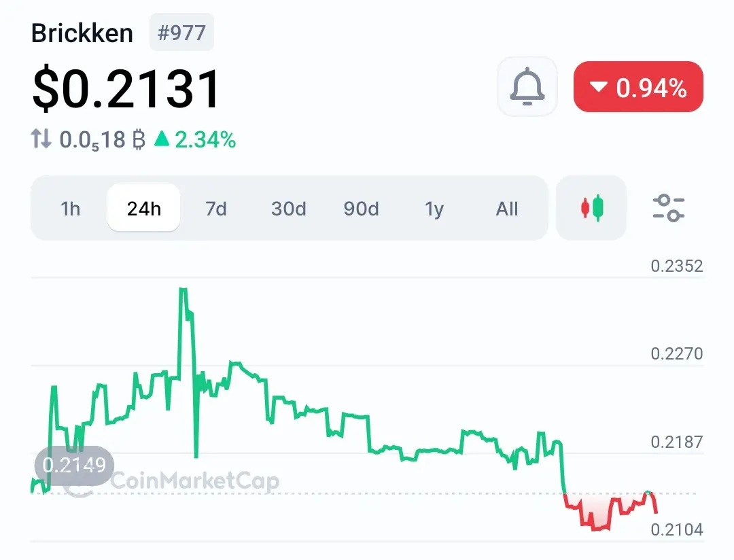Toggle the BTC price swap arrows
The width and height of the screenshot is (734, 560).
pyautogui.click(x=41, y=139)
